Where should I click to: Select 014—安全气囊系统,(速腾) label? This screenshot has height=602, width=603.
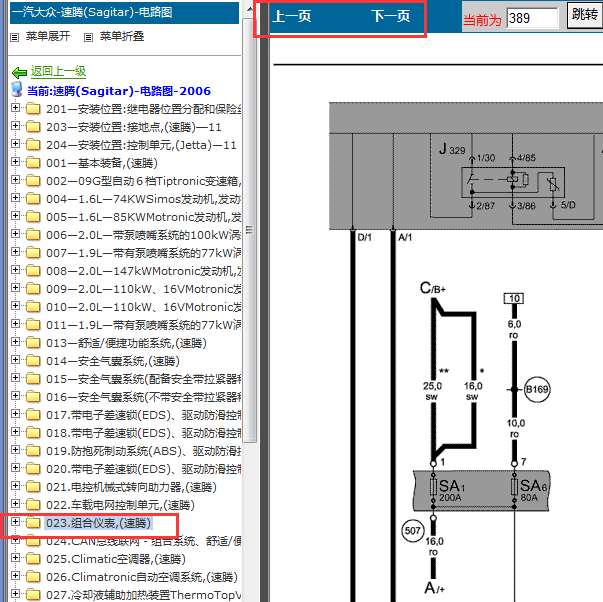(113, 361)
